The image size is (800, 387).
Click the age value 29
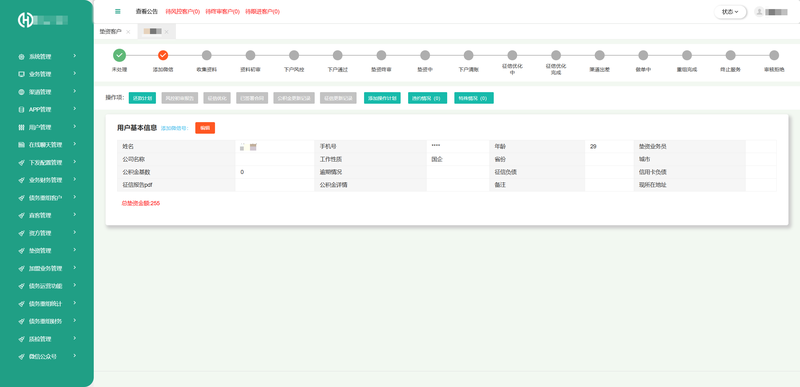[x=593, y=146]
